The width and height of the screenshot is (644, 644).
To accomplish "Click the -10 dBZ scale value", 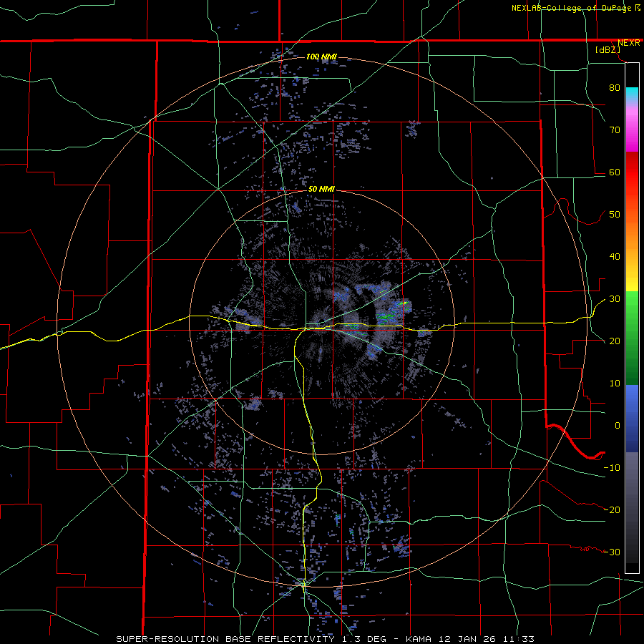I will point(612,468).
